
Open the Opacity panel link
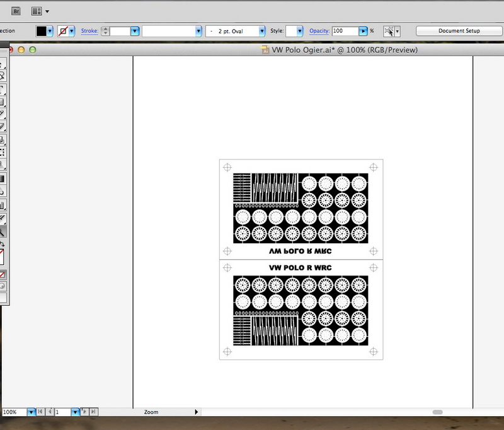point(319,31)
